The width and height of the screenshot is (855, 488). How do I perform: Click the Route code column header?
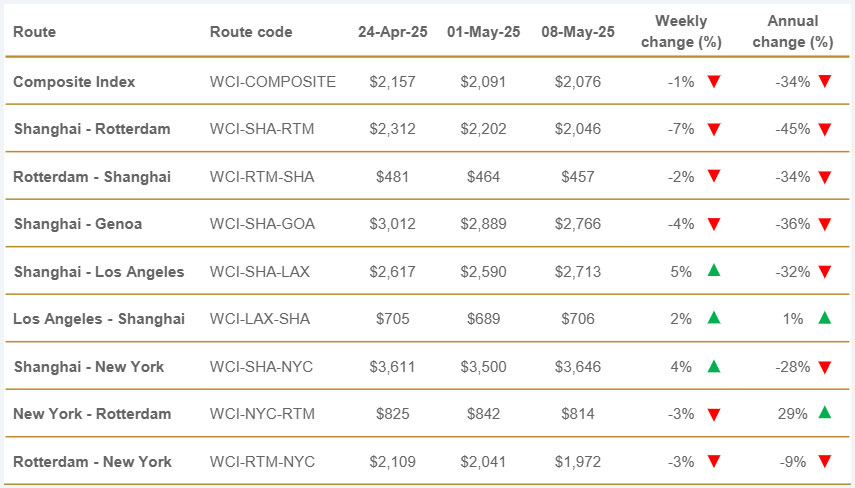point(251,32)
